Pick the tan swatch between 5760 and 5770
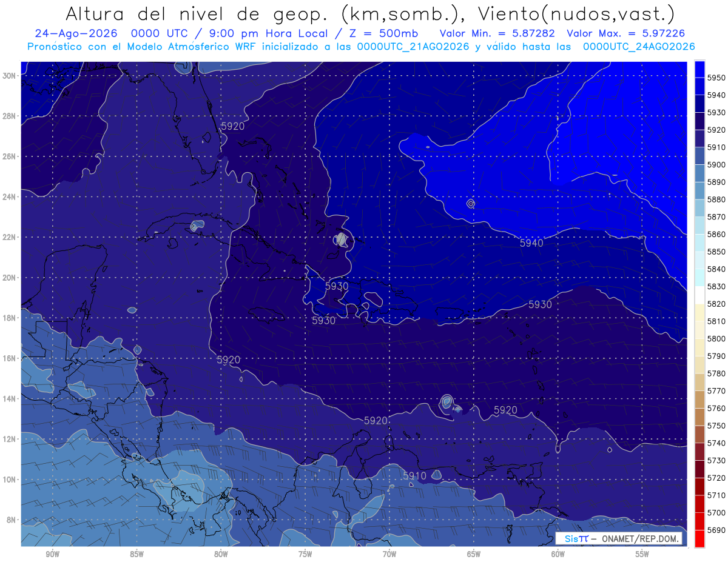This screenshot has height=562, width=728. pyautogui.click(x=699, y=399)
